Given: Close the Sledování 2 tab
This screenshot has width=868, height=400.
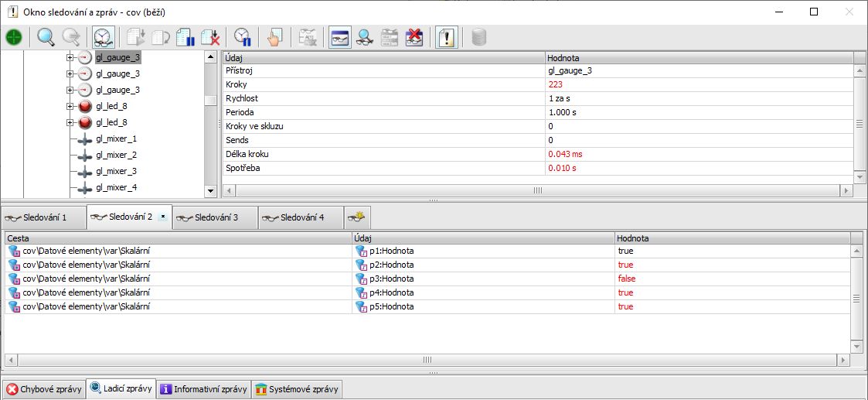Looking at the screenshot, I should [162, 217].
